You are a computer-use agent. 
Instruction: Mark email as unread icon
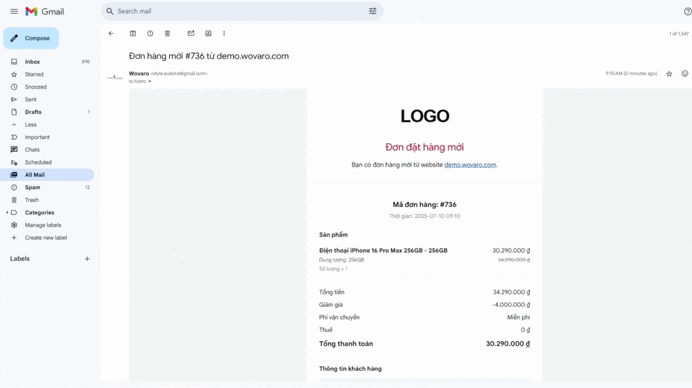click(x=191, y=34)
